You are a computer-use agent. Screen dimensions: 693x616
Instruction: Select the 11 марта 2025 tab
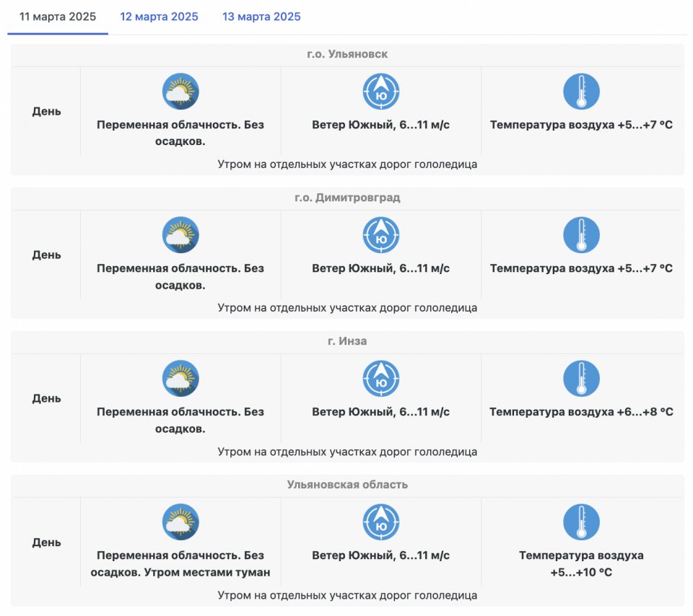pyautogui.click(x=58, y=17)
